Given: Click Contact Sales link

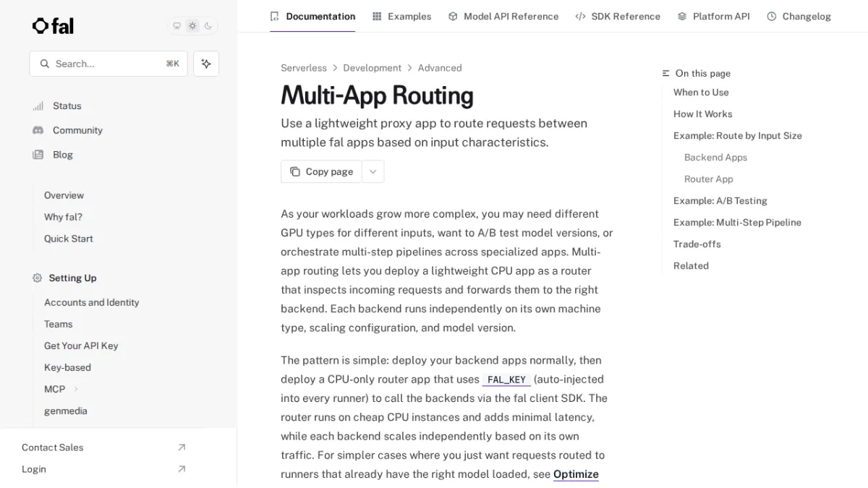Looking at the screenshot, I should (52, 448).
